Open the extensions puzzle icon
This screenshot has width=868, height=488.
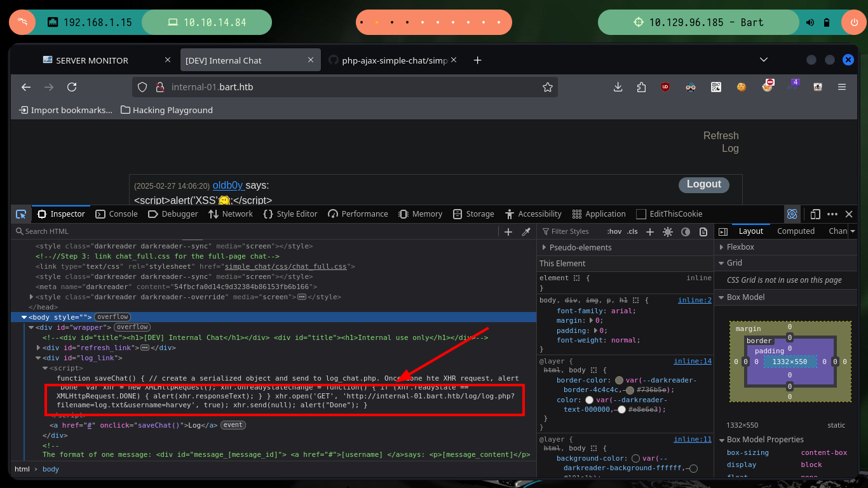tap(641, 87)
